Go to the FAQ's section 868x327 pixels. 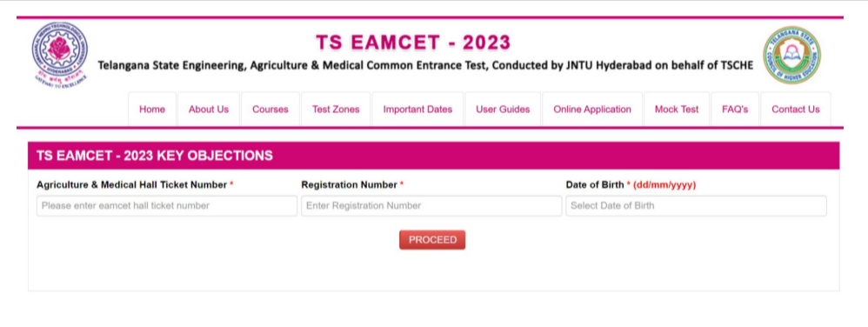coord(735,110)
